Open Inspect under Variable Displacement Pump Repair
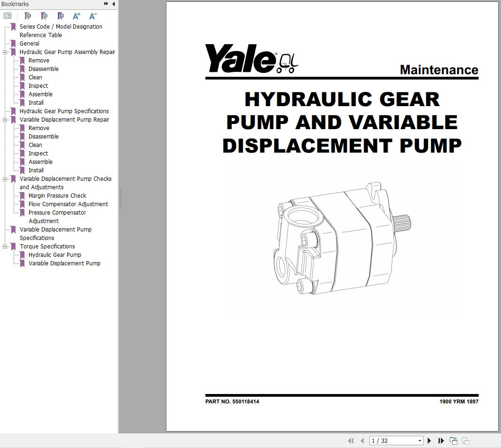 38,153
